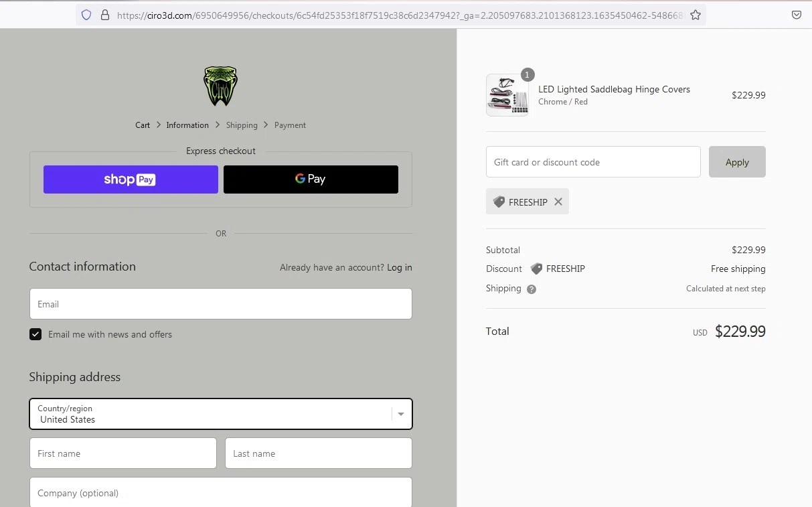Pay with Google Pay button

pos(311,179)
